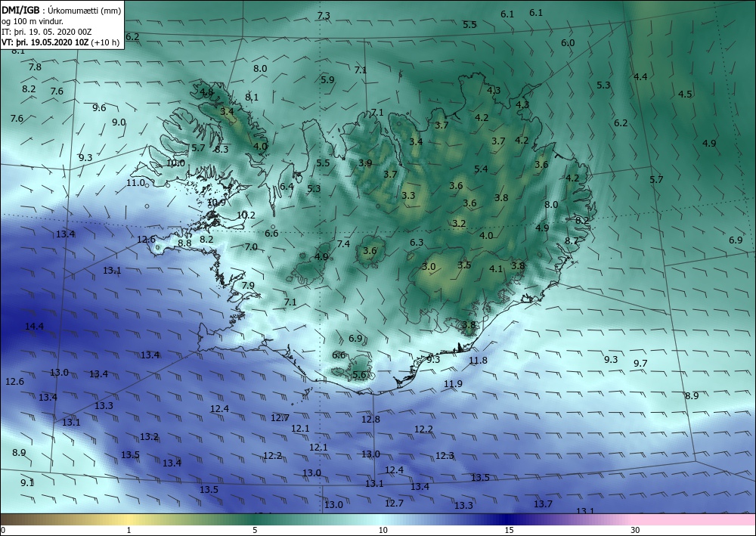Click the value '14.4' on the map
Image resolution: width=756 pixels, height=536 pixels.
34,327
